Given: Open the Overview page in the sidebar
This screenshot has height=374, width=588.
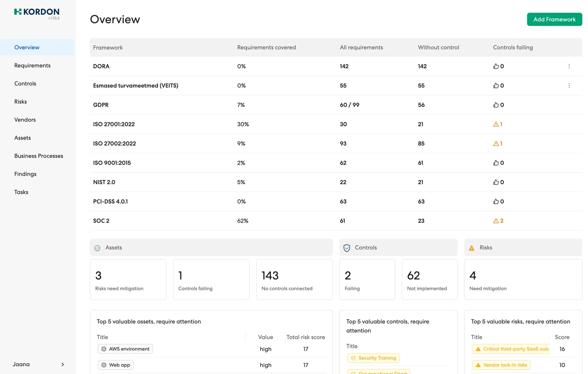Looking at the screenshot, I should 37,47.
